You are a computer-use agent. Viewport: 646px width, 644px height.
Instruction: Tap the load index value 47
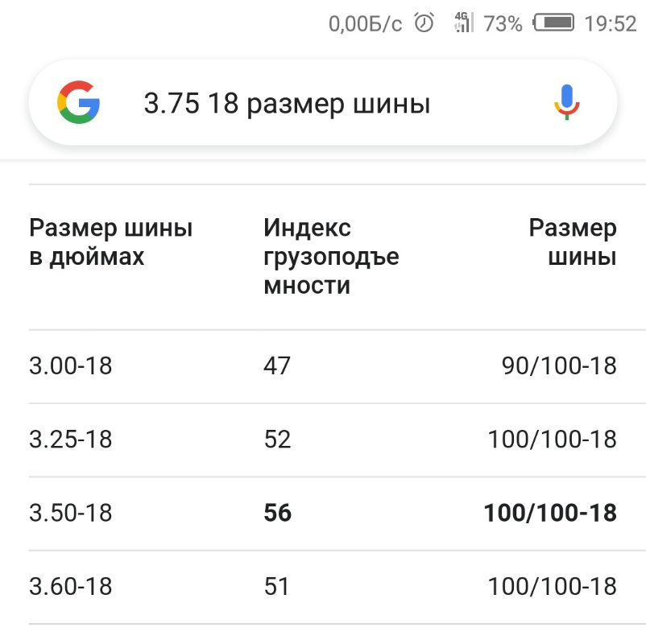[x=277, y=365]
